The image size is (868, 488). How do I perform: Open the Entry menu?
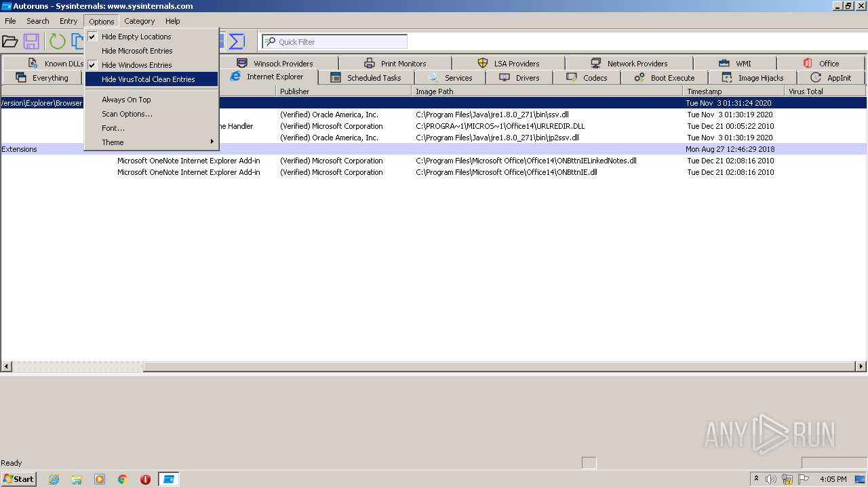[x=68, y=21]
